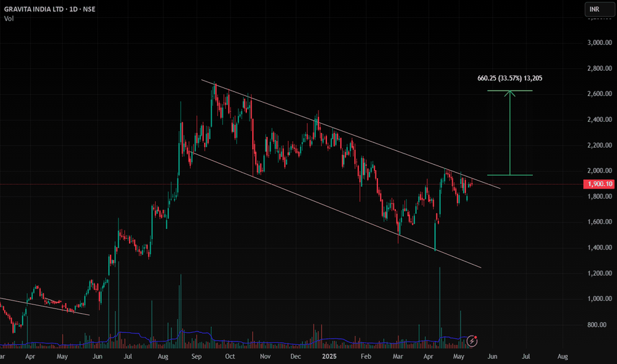Click the 1,900.10 current price label
617x364 pixels.
coord(600,184)
